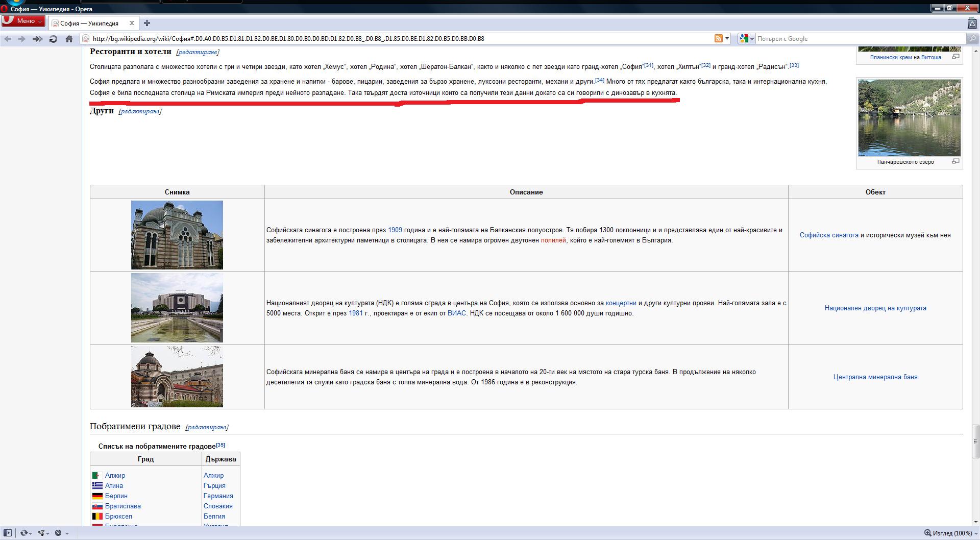Open footnote reference 35

pyautogui.click(x=220, y=445)
